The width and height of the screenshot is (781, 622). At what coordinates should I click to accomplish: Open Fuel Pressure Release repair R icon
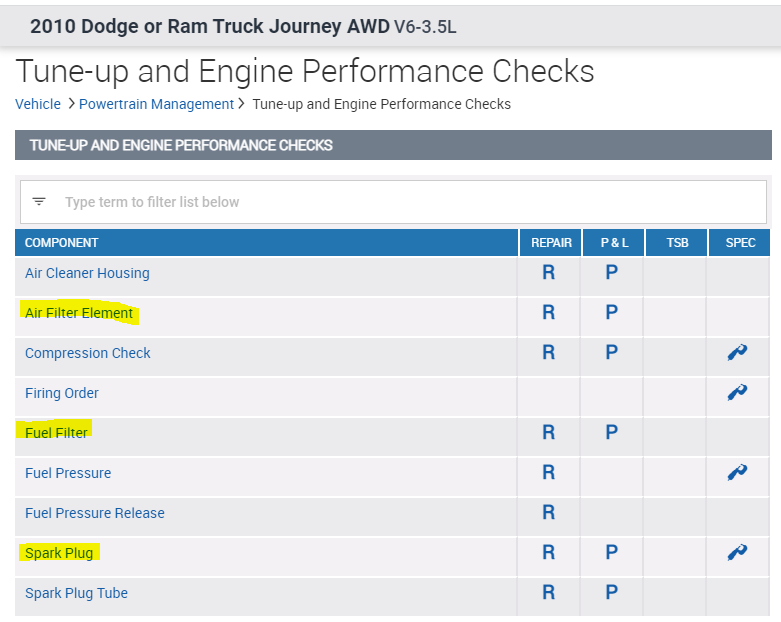click(548, 513)
